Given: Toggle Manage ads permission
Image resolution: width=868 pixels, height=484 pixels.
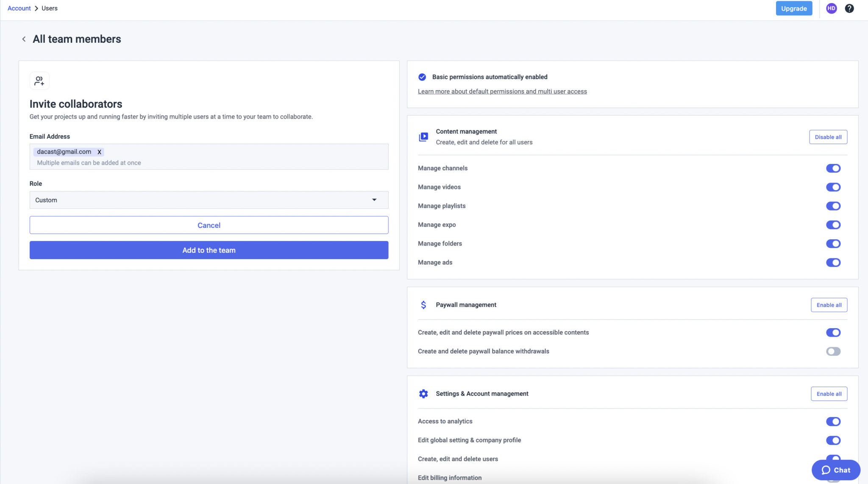Looking at the screenshot, I should coord(833,263).
